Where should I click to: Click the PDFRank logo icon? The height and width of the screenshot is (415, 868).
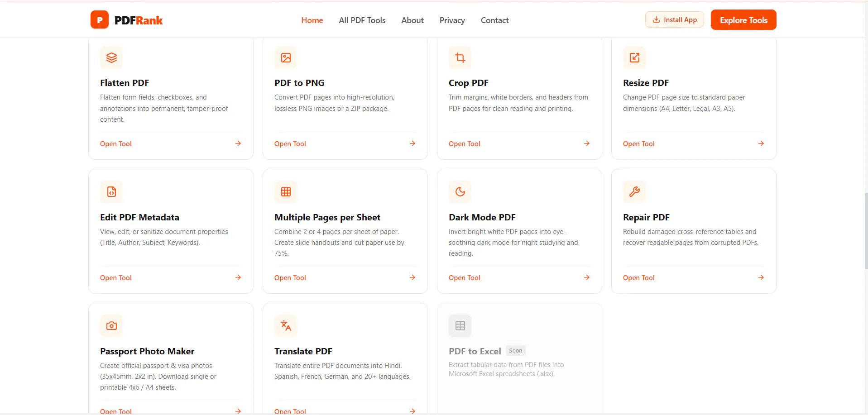coord(100,20)
